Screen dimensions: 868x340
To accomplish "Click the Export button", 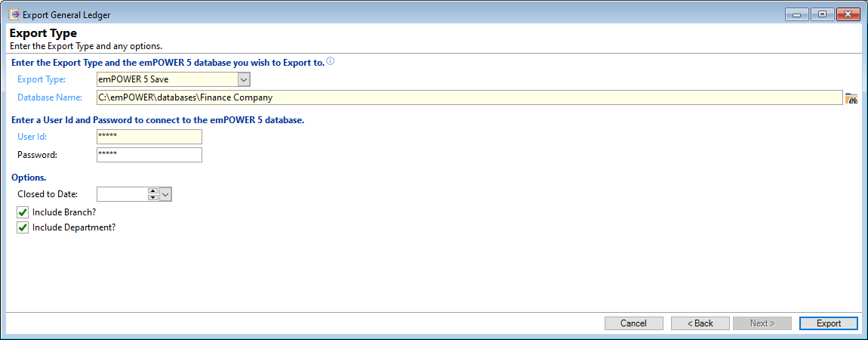I will tap(829, 323).
